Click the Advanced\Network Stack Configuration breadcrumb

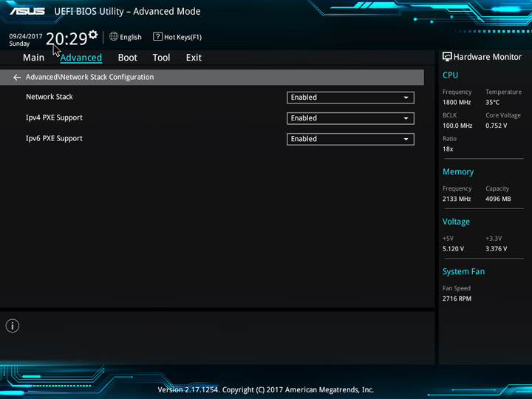89,77
